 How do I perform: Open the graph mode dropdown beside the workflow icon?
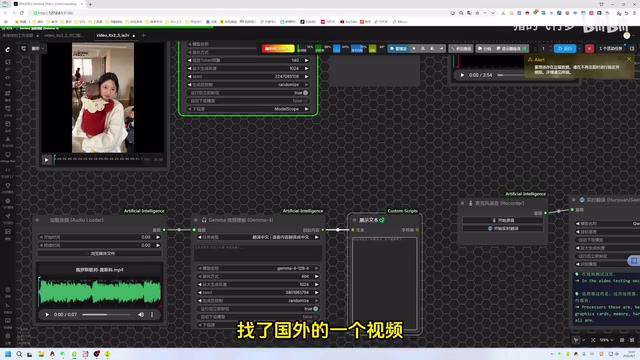point(38,49)
